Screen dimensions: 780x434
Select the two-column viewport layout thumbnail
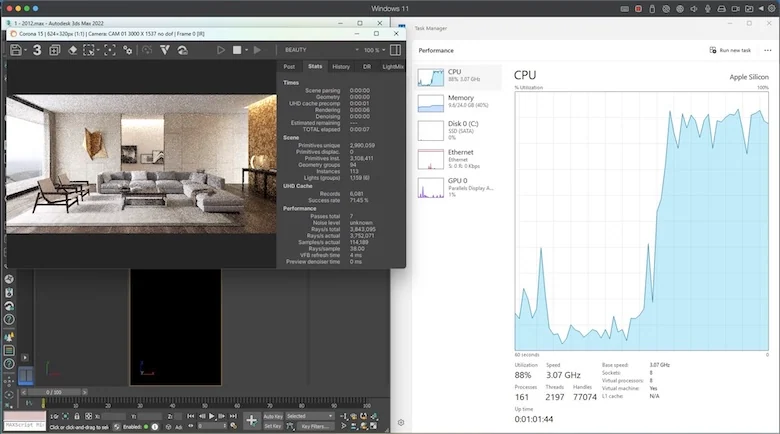(26, 376)
